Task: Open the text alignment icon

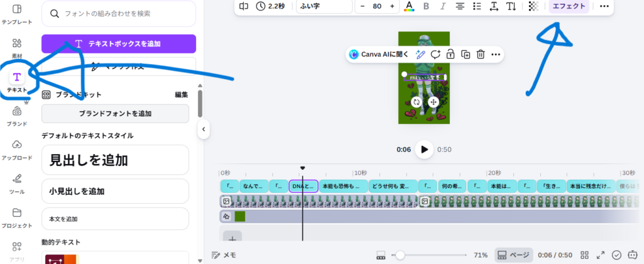Action: (460, 6)
